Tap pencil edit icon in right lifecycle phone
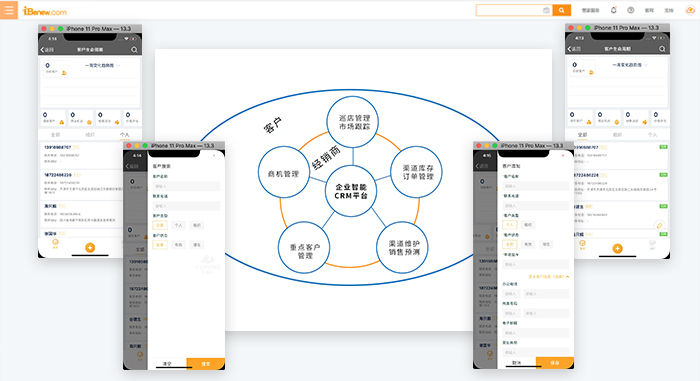This screenshot has height=381, width=700. [659, 226]
